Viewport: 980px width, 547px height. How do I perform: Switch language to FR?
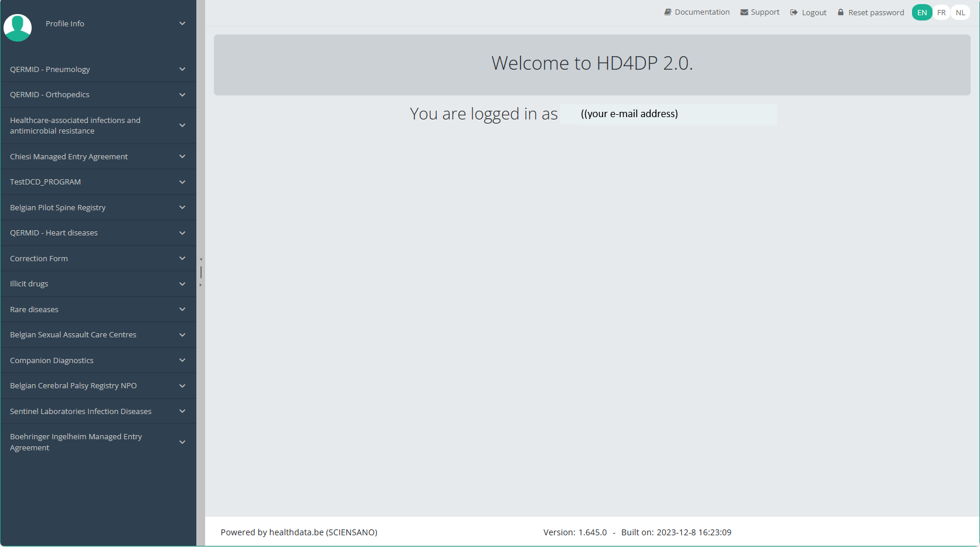pyautogui.click(x=941, y=12)
